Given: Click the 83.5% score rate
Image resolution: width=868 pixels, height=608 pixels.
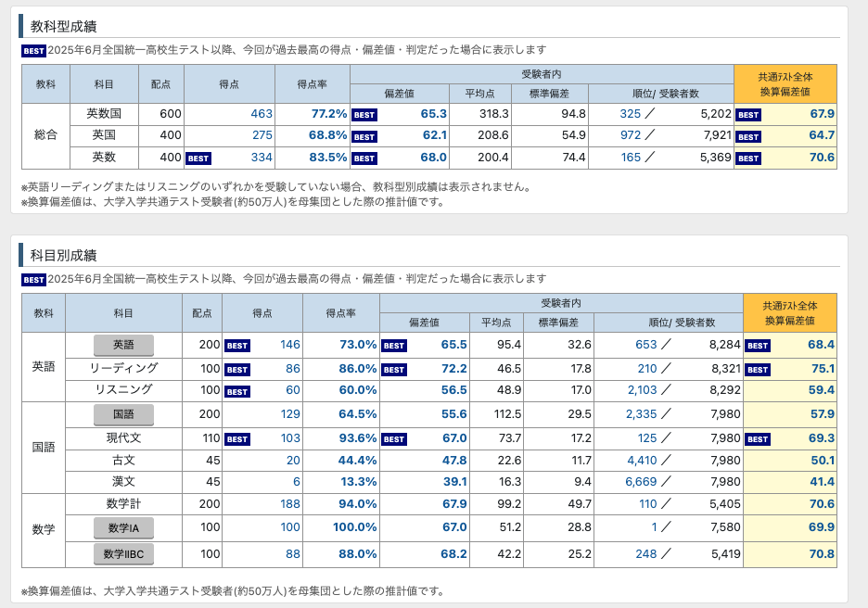Looking at the screenshot, I should 327,158.
